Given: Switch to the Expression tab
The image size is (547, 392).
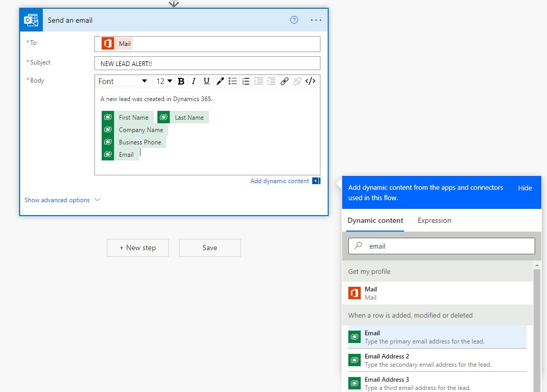Looking at the screenshot, I should (x=435, y=220).
